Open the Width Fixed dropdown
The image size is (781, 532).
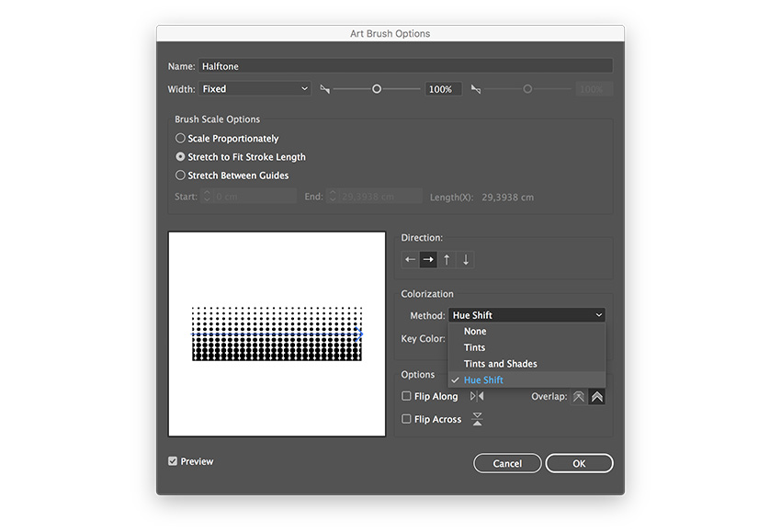(x=255, y=88)
